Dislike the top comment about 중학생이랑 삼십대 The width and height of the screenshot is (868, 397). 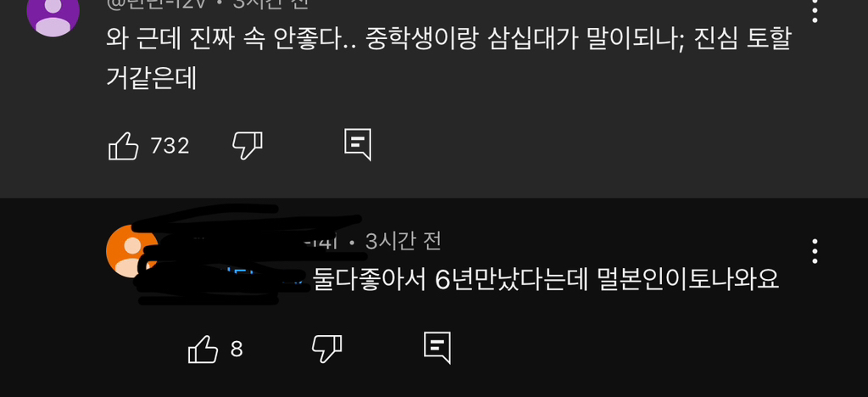click(247, 146)
